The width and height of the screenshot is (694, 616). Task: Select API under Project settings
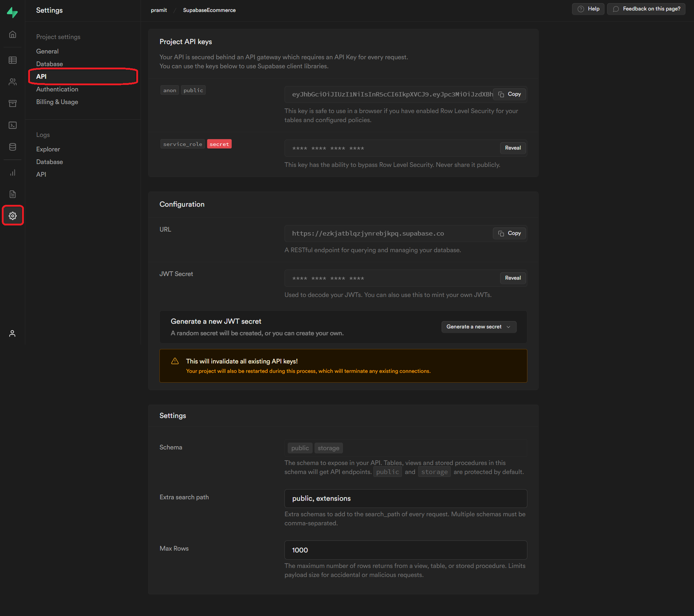click(41, 77)
